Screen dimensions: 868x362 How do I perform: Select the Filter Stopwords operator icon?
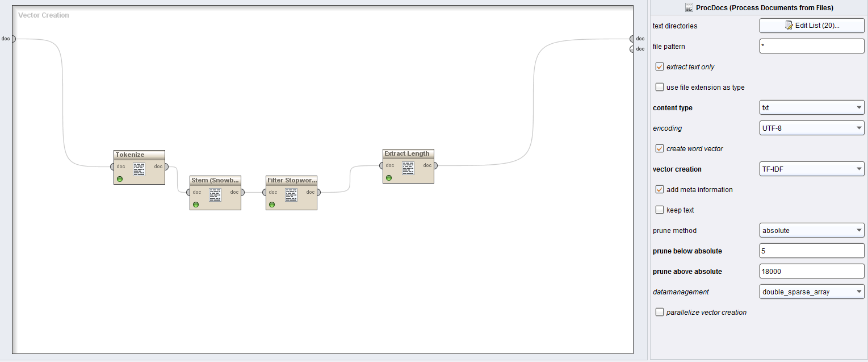click(291, 195)
